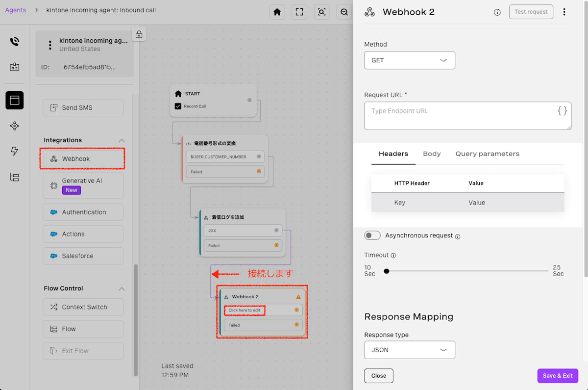Image resolution: width=588 pixels, height=390 pixels.
Task: Click the header Value field
Action: [477, 203]
